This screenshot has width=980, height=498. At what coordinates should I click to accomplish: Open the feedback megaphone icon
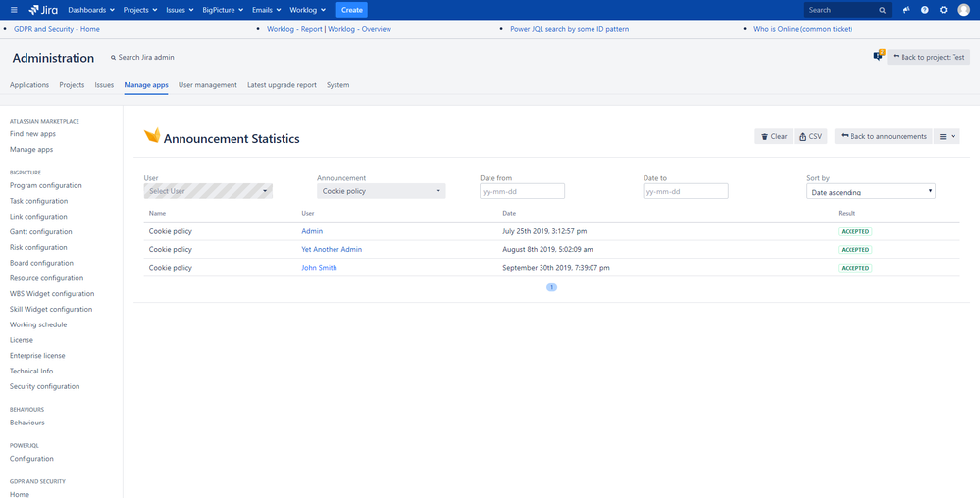pos(906,10)
